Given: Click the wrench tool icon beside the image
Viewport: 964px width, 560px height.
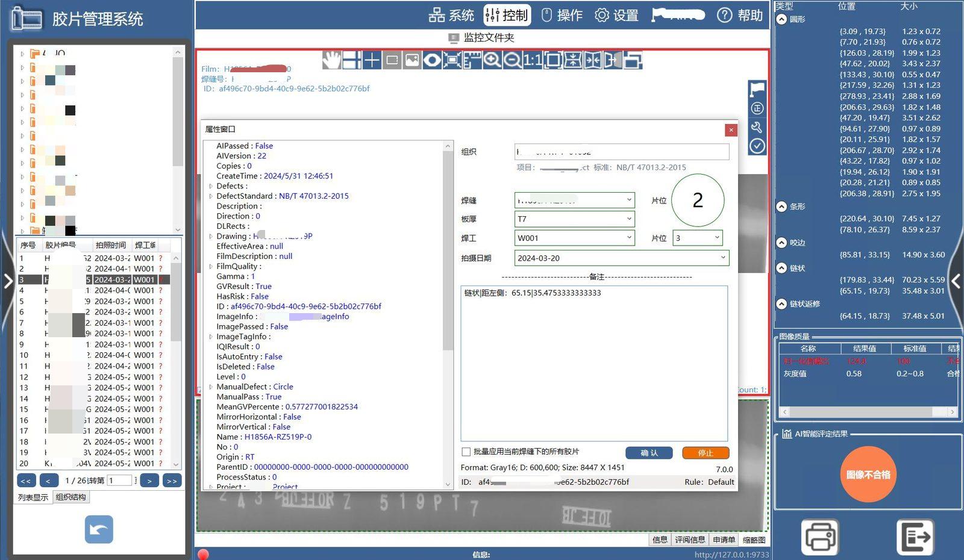Looking at the screenshot, I should coord(757,127).
